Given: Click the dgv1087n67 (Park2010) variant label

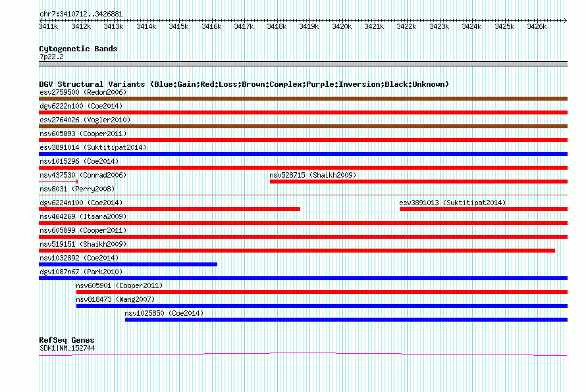Looking at the screenshot, I should [x=81, y=272].
